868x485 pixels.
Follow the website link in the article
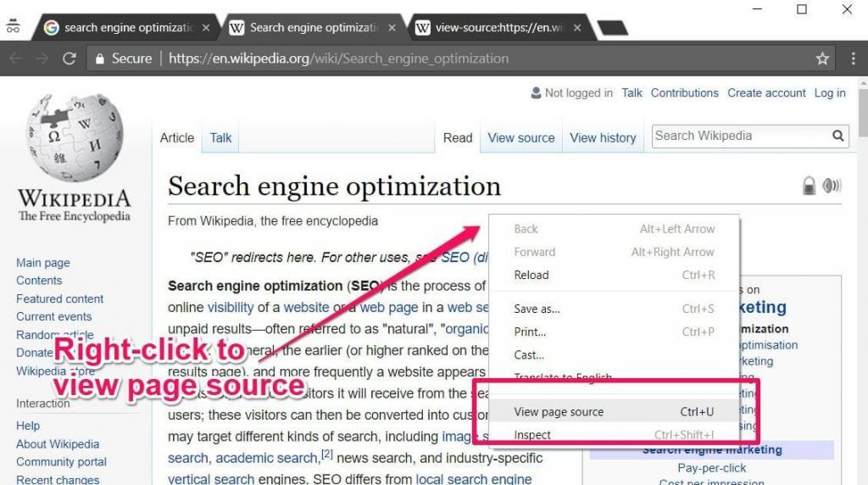click(x=306, y=307)
